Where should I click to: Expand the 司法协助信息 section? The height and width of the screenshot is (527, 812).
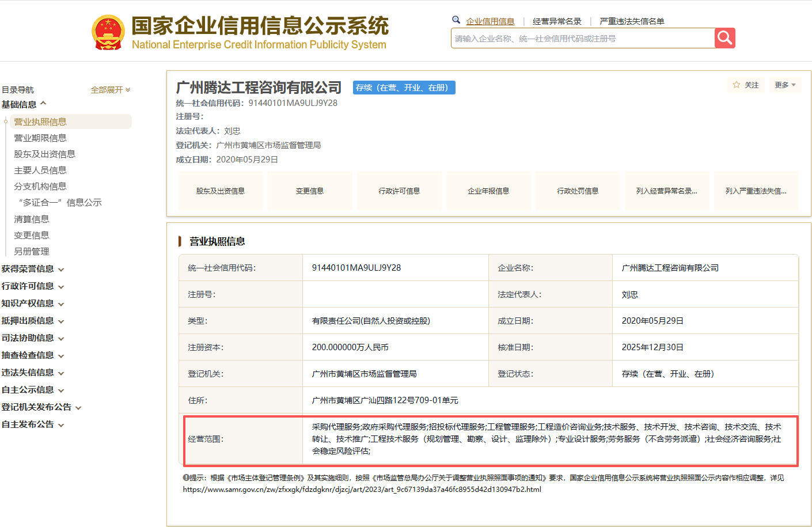point(33,338)
